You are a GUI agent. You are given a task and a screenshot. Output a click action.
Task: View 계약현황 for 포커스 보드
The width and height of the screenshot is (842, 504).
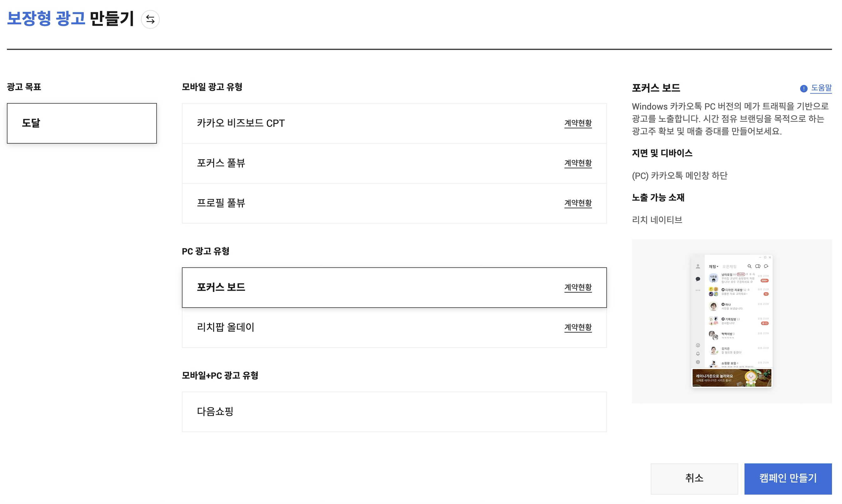tap(578, 288)
